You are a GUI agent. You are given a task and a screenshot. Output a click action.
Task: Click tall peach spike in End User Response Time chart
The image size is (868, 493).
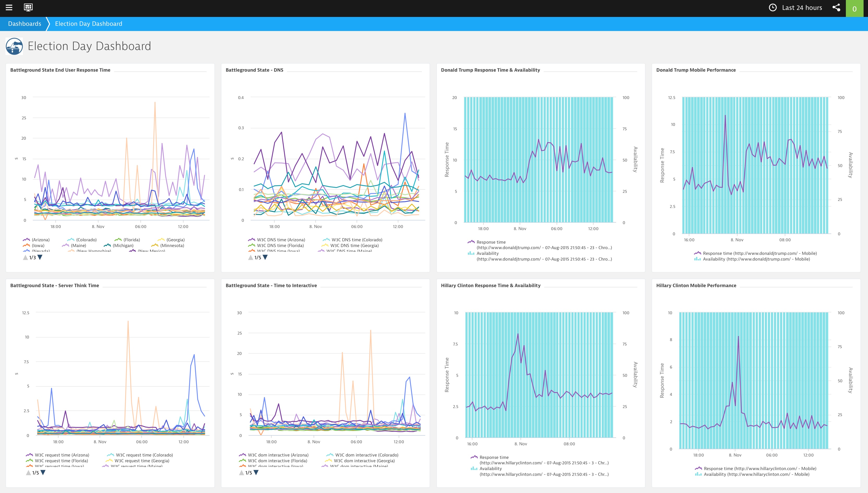point(155,102)
